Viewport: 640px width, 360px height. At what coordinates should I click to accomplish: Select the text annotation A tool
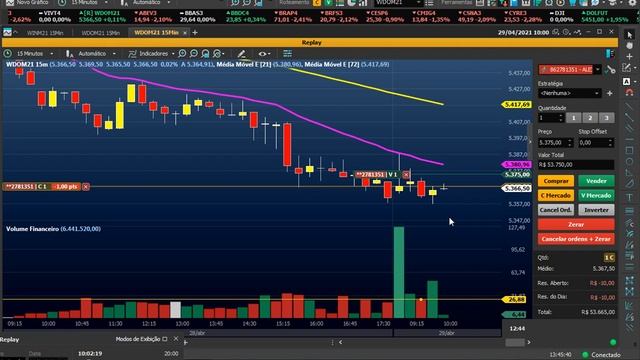[x=627, y=82]
